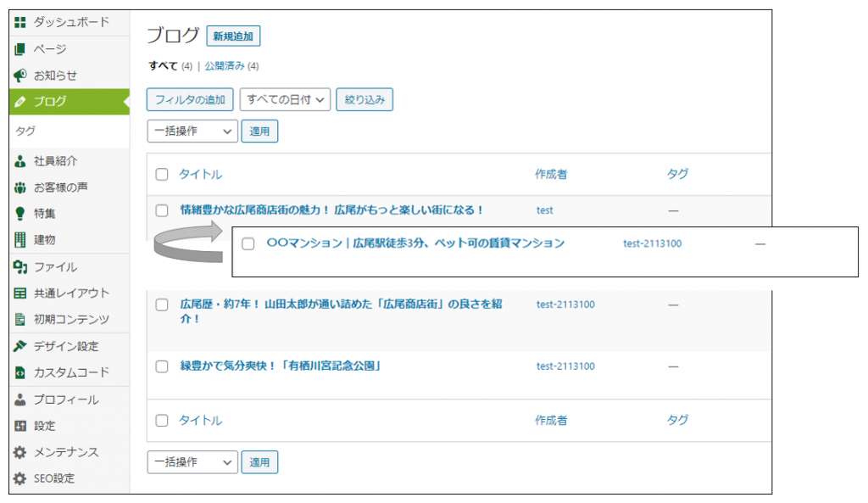Sort by the タイトル column header

200,175
